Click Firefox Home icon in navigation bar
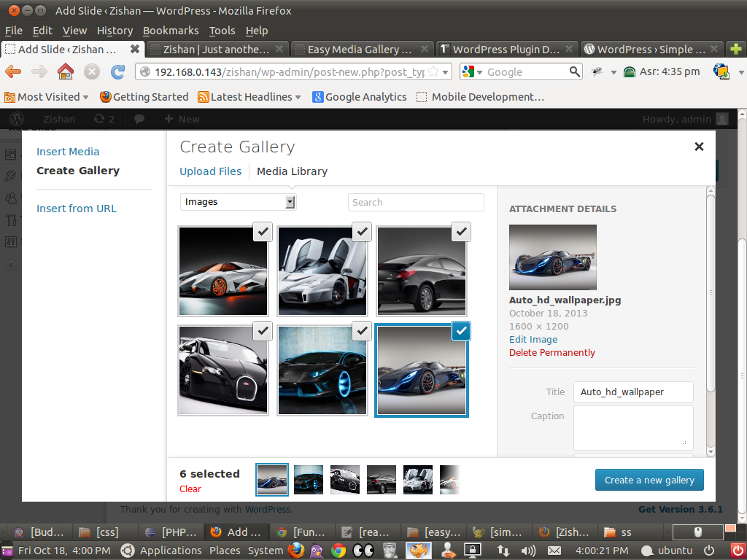Viewport: 747px width, 560px height. click(66, 71)
